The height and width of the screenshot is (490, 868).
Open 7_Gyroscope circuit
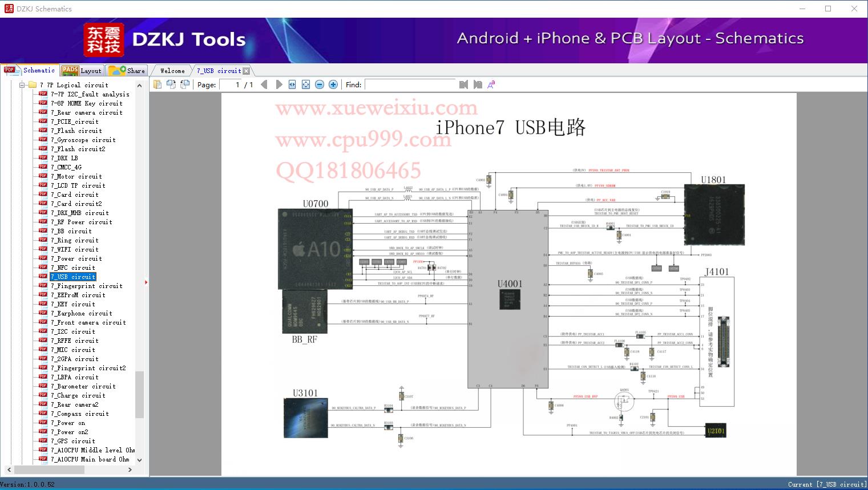tap(83, 140)
